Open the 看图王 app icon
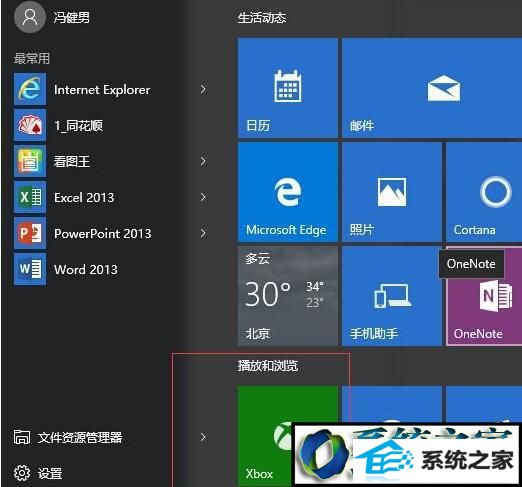Image resolution: width=522 pixels, height=487 pixels. (x=30, y=161)
